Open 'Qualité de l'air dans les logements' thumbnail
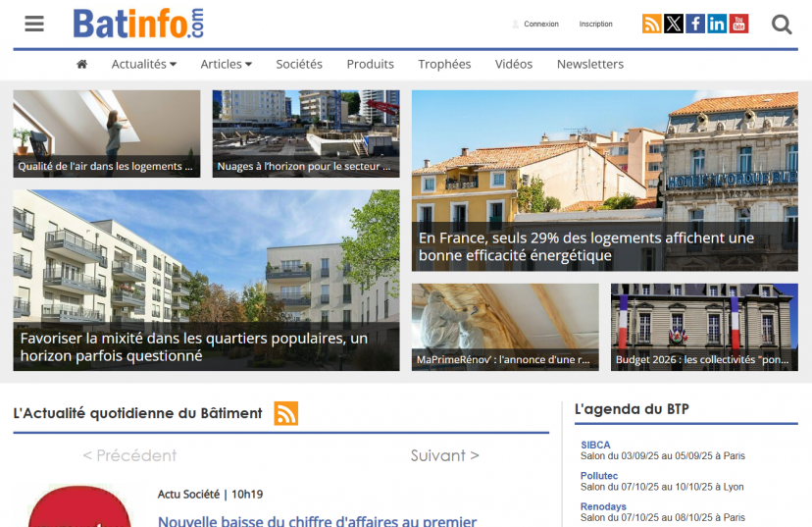 pyautogui.click(x=107, y=133)
